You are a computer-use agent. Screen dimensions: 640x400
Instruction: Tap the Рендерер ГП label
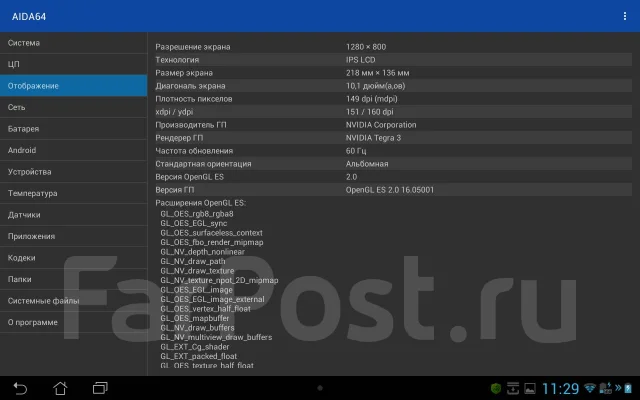point(179,138)
